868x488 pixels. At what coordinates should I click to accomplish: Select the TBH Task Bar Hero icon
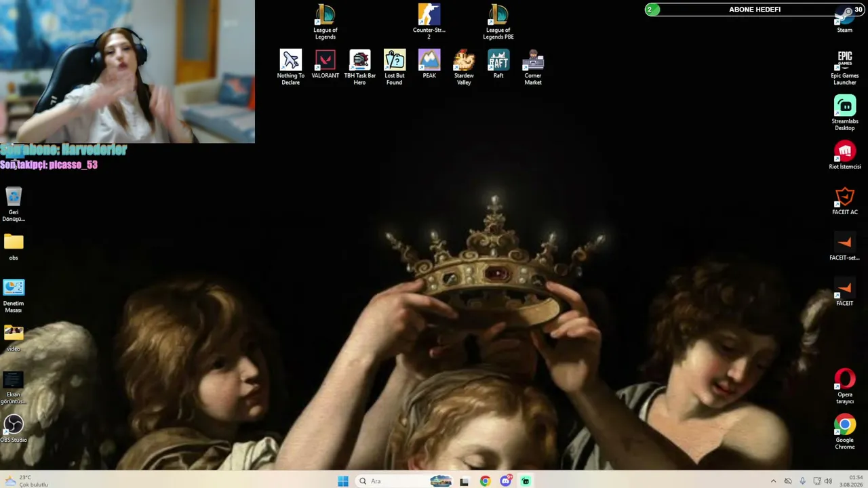point(360,67)
